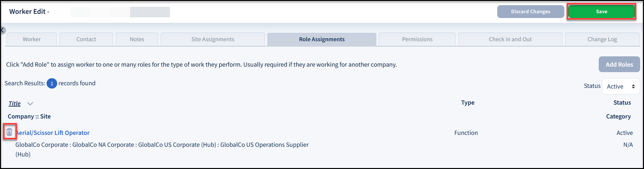Viewport: 644px width, 169px height.
Task: Expand the Title sort chevron
Action: pyautogui.click(x=30, y=104)
